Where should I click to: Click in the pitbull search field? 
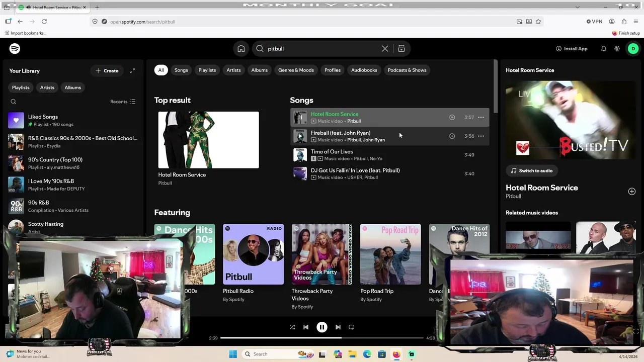[x=322, y=49]
